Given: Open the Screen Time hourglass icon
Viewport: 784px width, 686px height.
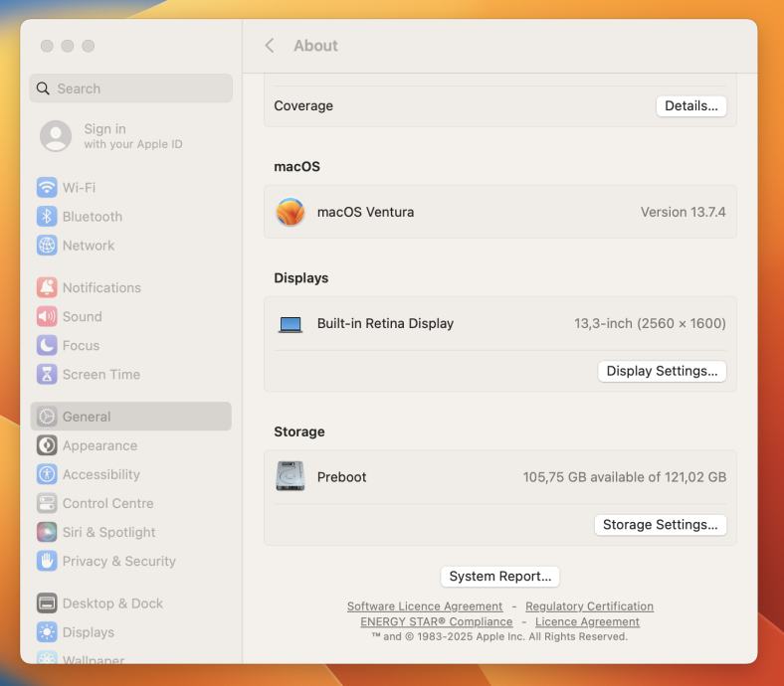Looking at the screenshot, I should point(47,375).
